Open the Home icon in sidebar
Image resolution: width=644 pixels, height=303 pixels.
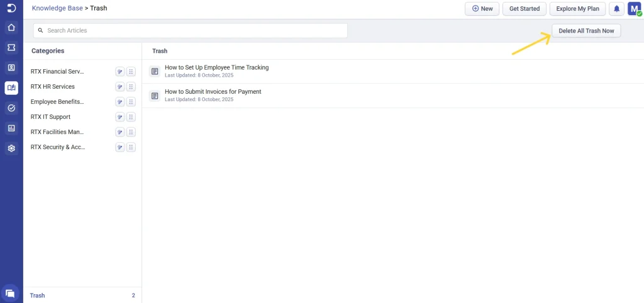tap(11, 28)
